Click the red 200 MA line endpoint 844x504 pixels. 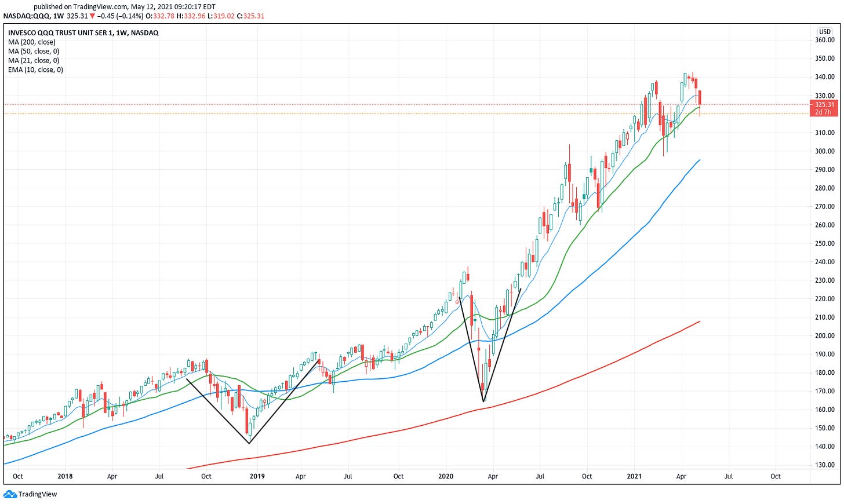[x=700, y=322]
